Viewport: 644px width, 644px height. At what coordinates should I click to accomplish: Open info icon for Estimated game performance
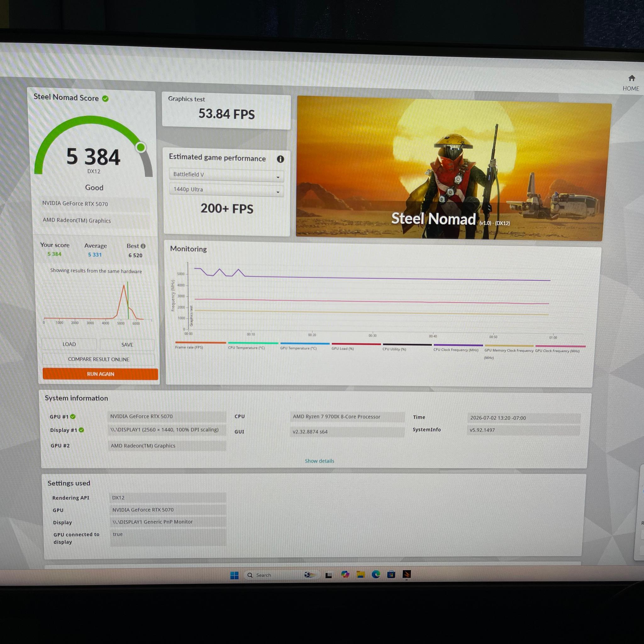click(280, 159)
